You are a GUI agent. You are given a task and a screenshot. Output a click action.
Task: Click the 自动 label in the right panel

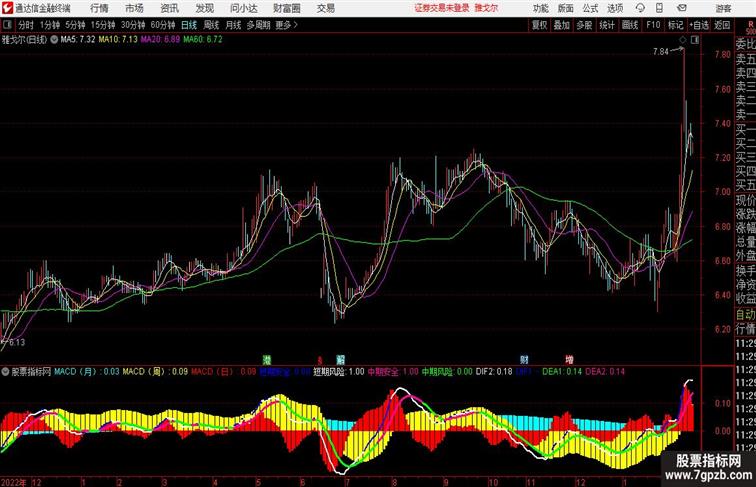(x=745, y=315)
